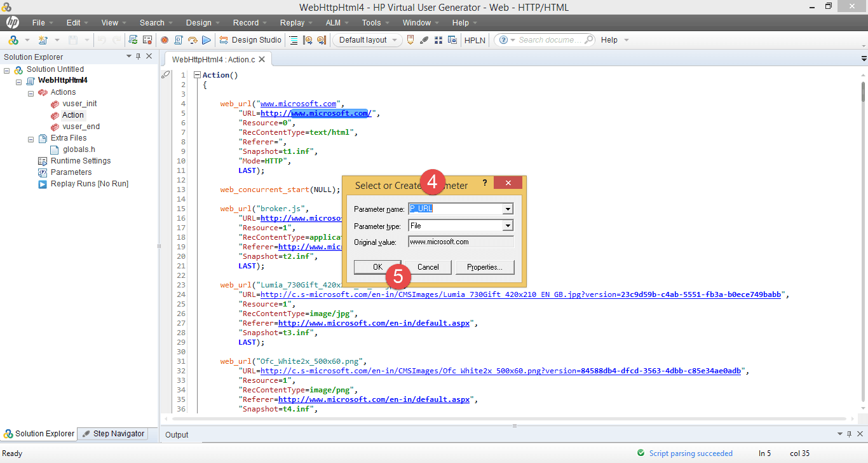Save the script with the Save icon

tap(74, 39)
